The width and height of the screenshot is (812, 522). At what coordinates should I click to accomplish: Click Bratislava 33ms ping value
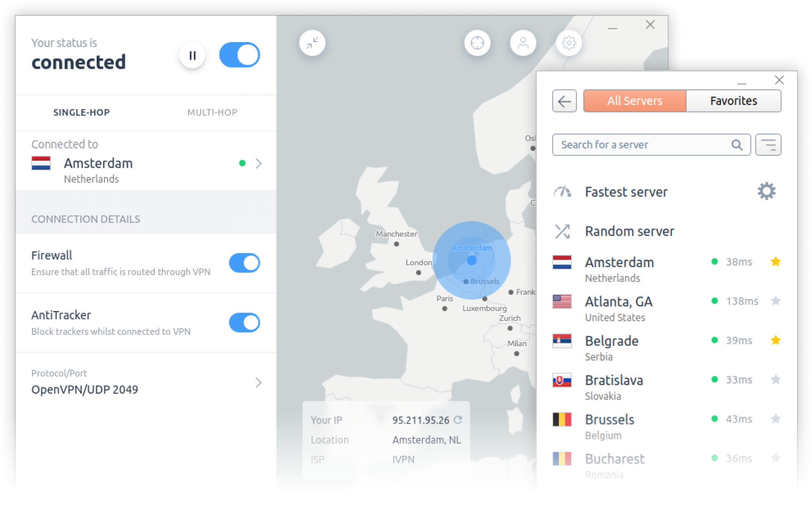739,380
